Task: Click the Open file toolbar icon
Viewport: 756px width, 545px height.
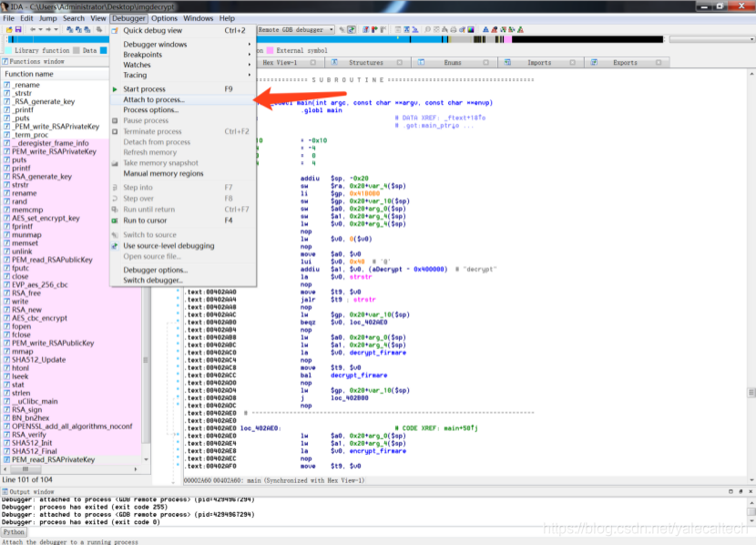Action: coord(9,30)
